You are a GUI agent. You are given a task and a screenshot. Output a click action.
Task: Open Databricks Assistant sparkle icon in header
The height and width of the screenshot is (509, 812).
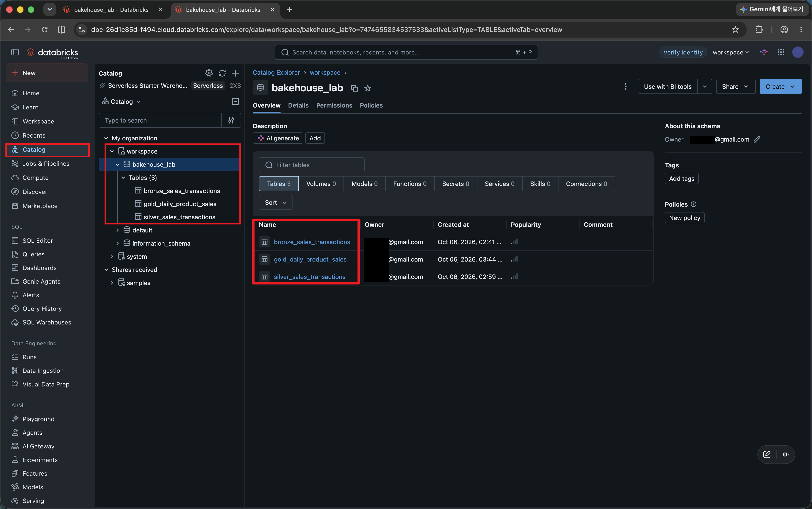pyautogui.click(x=764, y=52)
